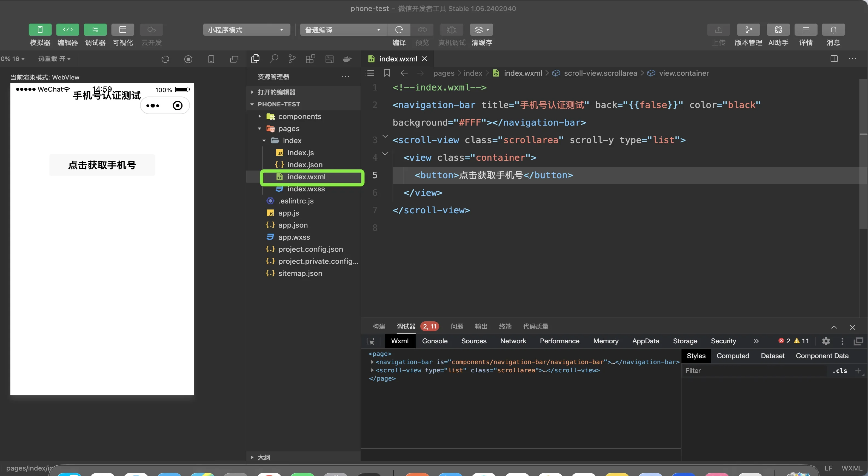Switch to the Console tab

pos(435,341)
